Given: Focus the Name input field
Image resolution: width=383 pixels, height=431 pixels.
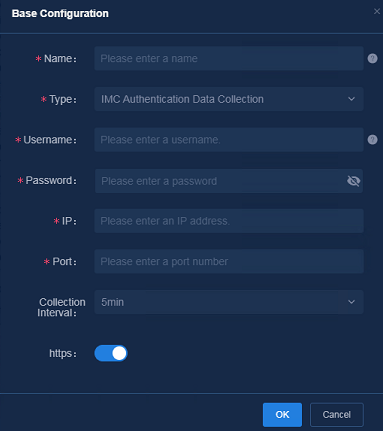Looking at the screenshot, I should pyautogui.click(x=229, y=59).
